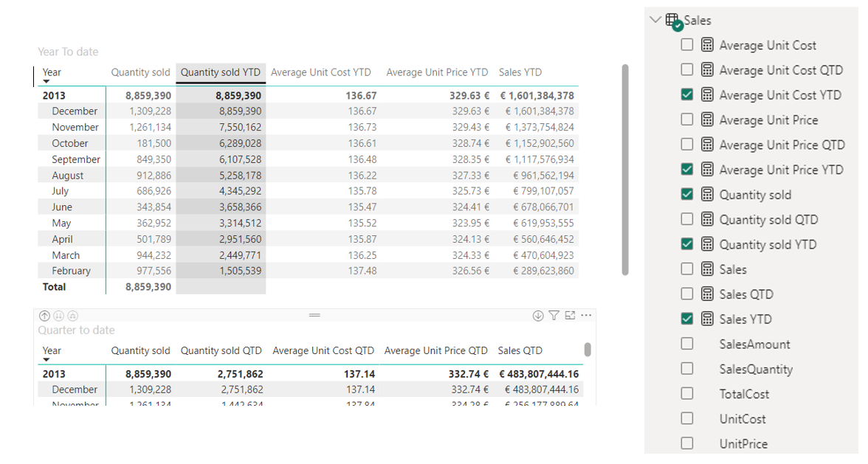Screen dimensions: 868x464
Task: Click the drill down mode icon on the right
Action: [538, 316]
